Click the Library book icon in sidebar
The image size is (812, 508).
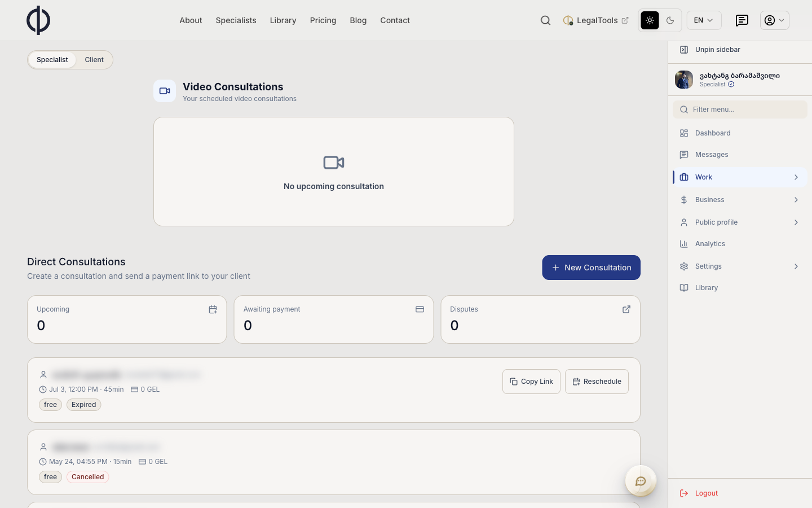tap(684, 288)
